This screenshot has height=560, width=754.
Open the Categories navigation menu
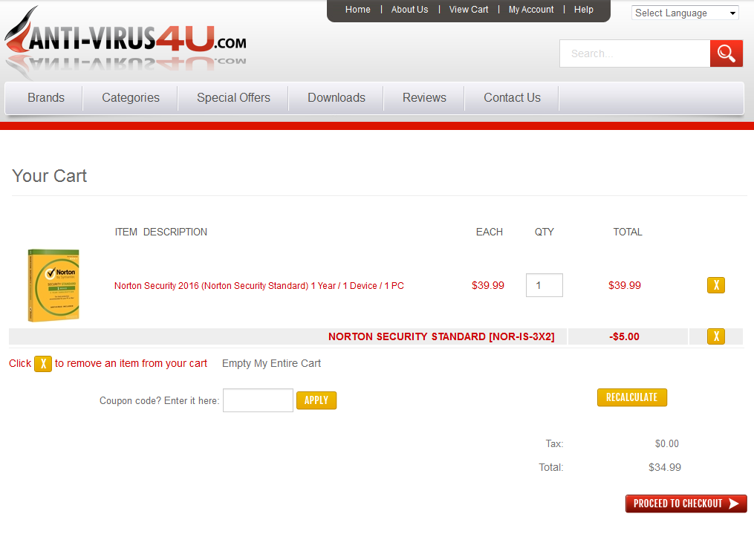130,97
